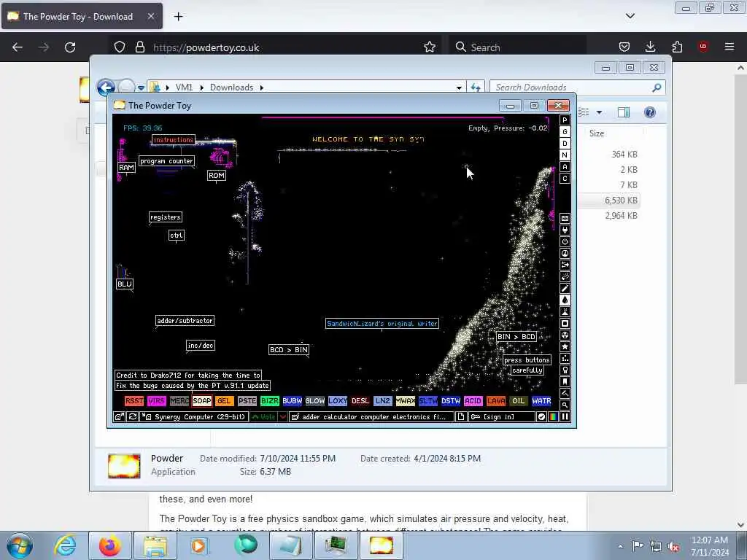Open the Powders pile category icon
Viewport: 747px width, 560px height.
(565, 311)
